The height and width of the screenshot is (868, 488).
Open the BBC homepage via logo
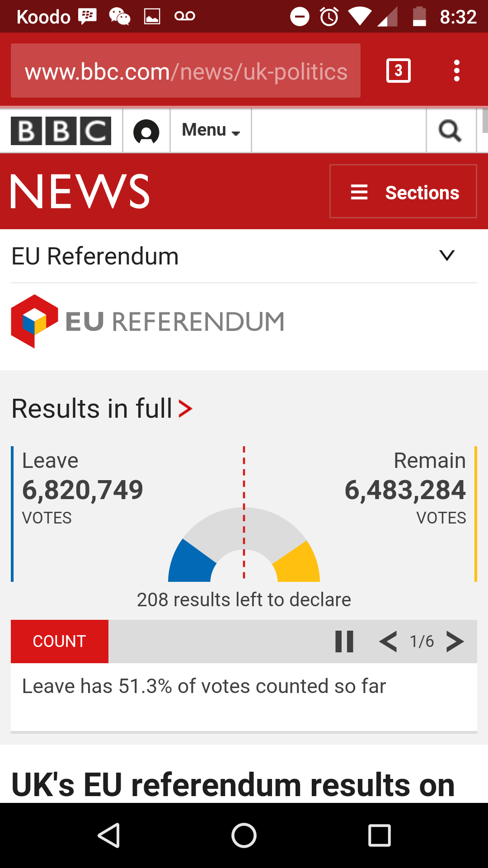coord(61,131)
